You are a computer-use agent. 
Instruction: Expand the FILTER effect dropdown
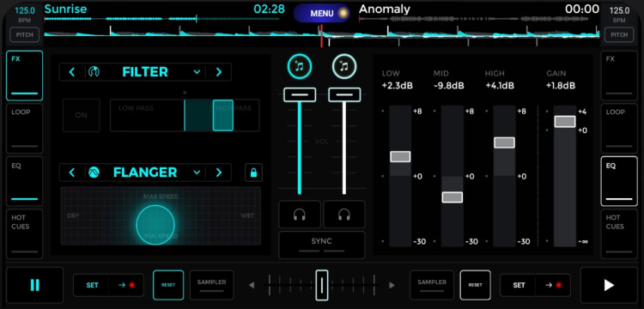click(197, 72)
